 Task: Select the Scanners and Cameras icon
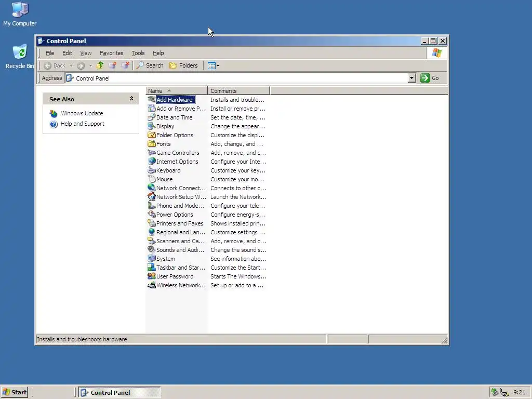click(x=152, y=241)
